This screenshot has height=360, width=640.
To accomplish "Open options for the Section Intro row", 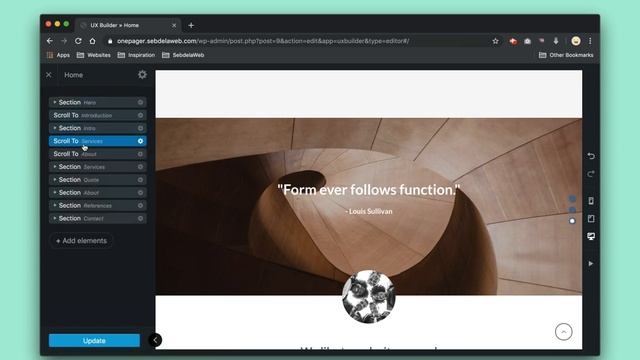I will pyautogui.click(x=140, y=128).
